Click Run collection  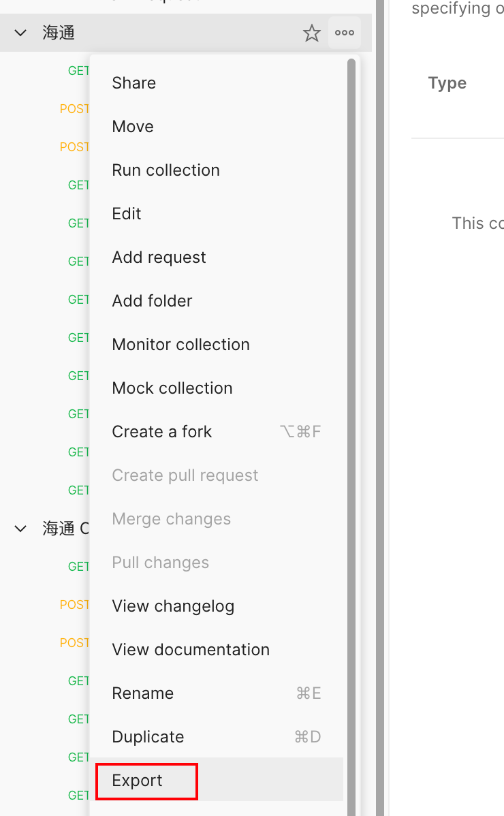(x=166, y=170)
